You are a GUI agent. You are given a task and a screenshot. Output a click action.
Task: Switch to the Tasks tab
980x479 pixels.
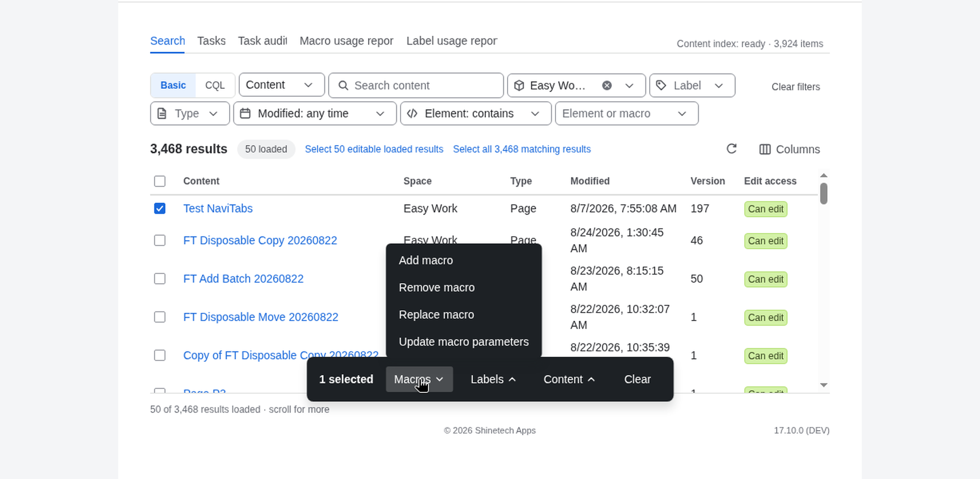[211, 41]
